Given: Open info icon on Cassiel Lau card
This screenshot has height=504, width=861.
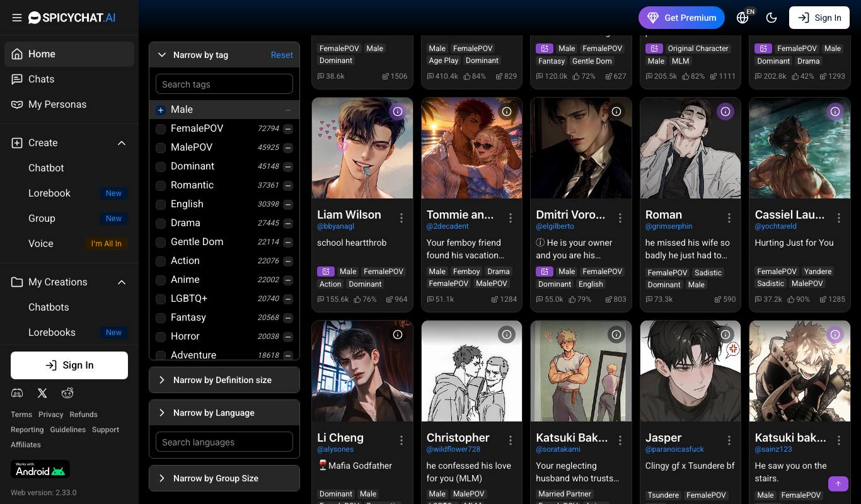Looking at the screenshot, I should tap(835, 112).
